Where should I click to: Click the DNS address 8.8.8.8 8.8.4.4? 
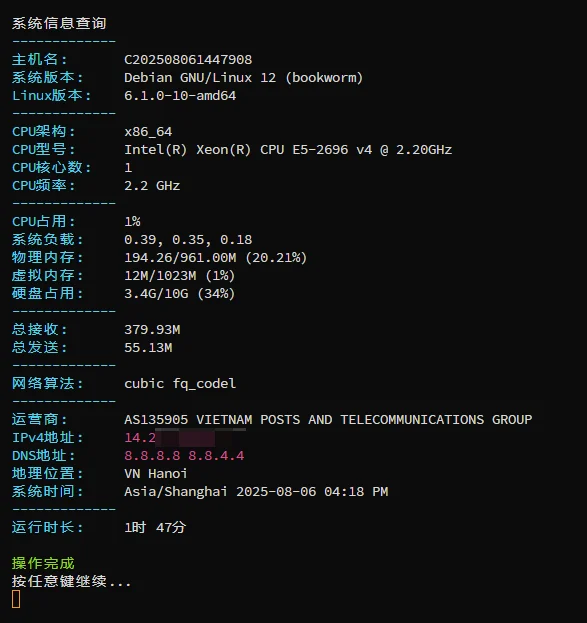pos(184,456)
